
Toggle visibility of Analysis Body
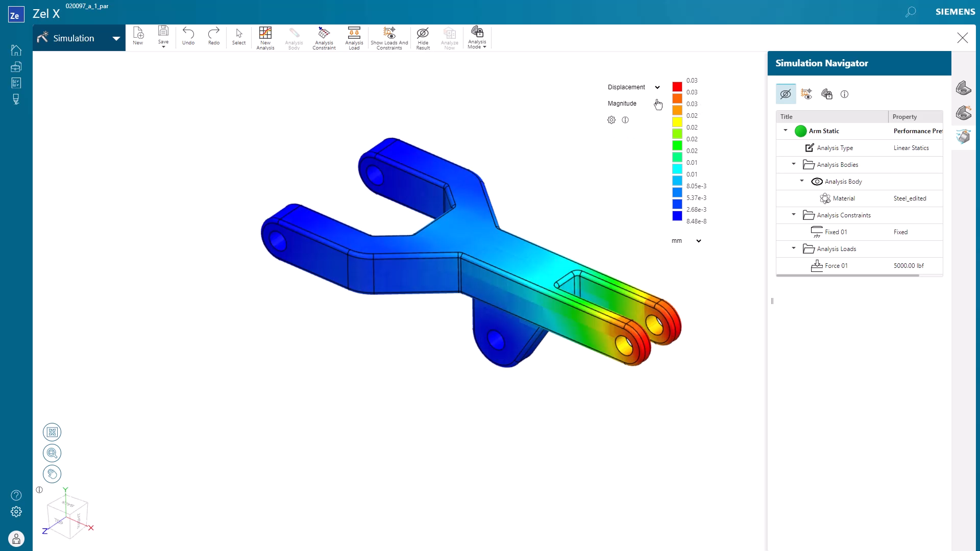click(818, 181)
